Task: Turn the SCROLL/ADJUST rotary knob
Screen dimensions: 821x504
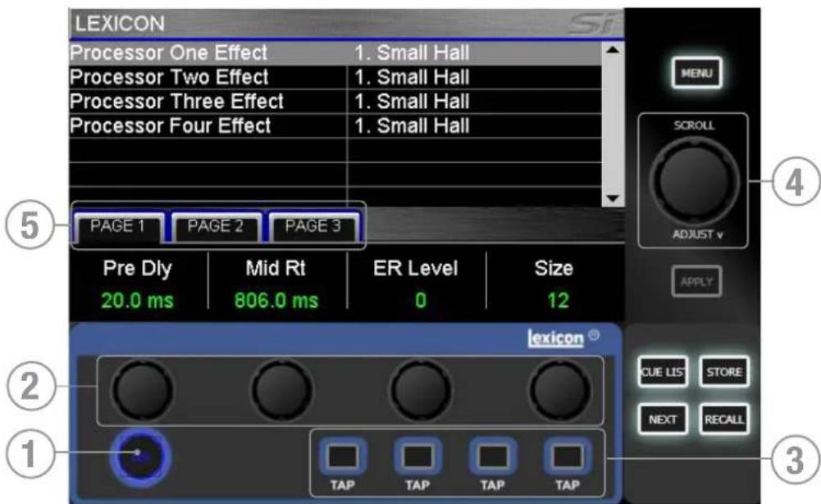Action: point(695,180)
